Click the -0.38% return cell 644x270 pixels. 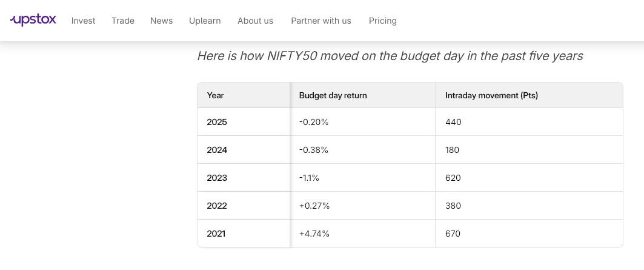(x=314, y=150)
